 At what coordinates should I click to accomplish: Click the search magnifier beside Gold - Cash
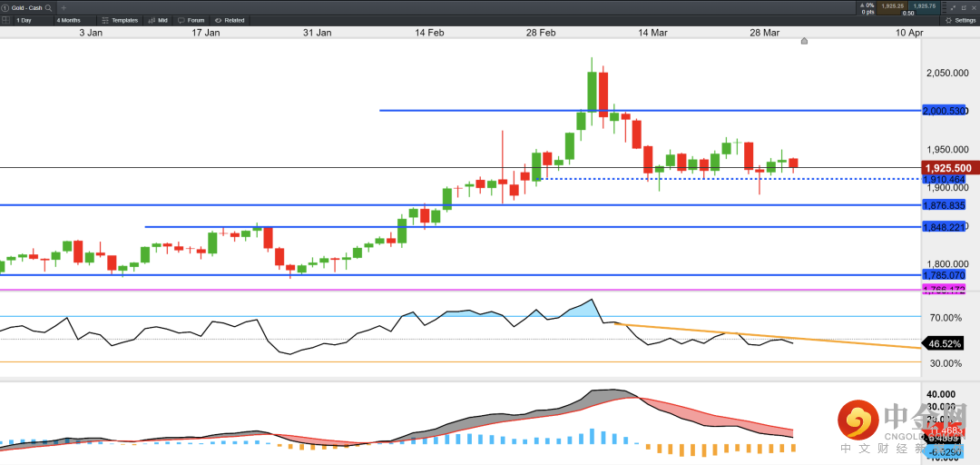[x=49, y=7]
